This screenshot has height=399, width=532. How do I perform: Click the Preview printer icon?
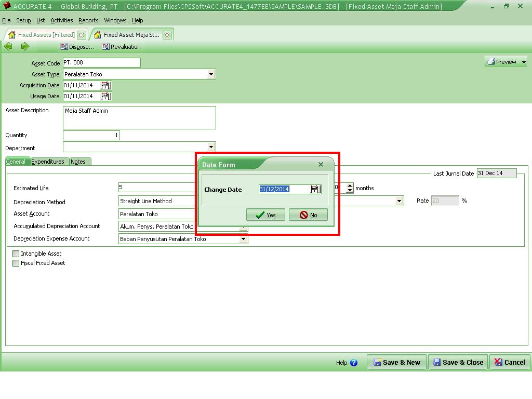point(490,61)
